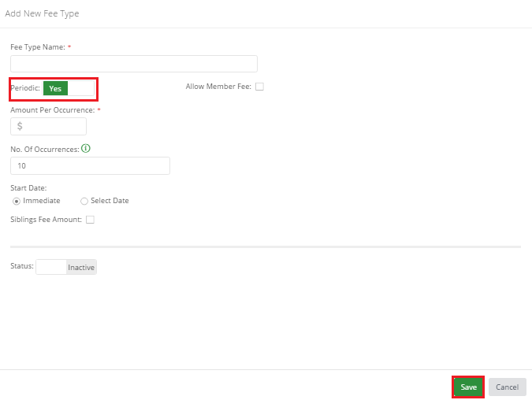The width and height of the screenshot is (532, 400).
Task: Click the Status label
Action: [22, 266]
